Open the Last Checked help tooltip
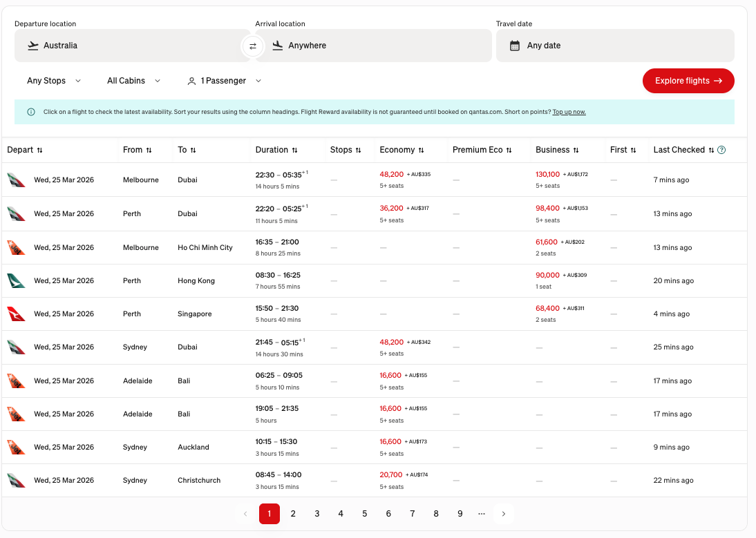Screen dimensions: 756x538 click(722, 150)
